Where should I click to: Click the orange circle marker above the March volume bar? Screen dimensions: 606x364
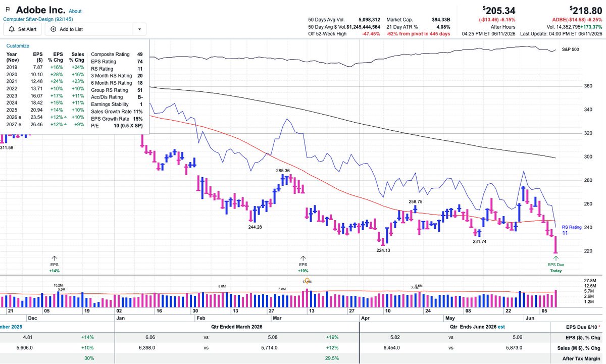coord(307,280)
